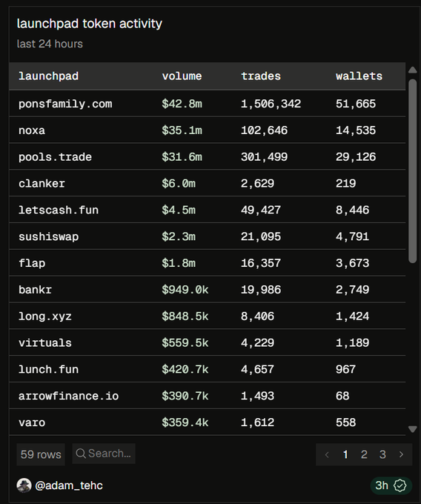Click the launchpad token activity title
Viewport: 421px width, 504px height.
[x=90, y=24]
